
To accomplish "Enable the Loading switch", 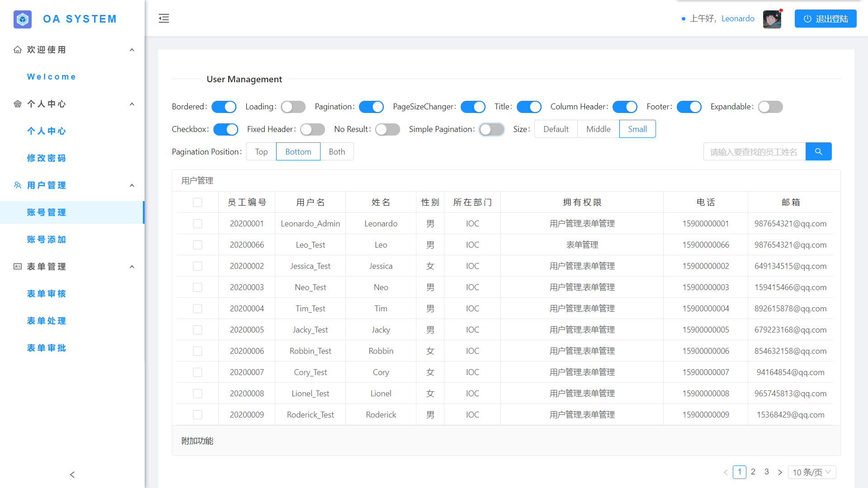I will (293, 107).
